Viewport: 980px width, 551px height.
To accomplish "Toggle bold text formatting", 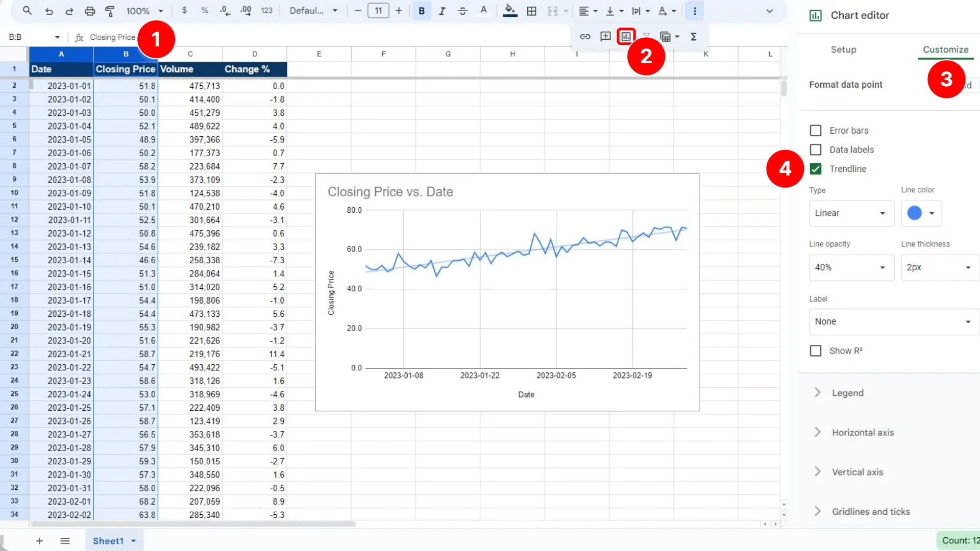I will coord(421,10).
